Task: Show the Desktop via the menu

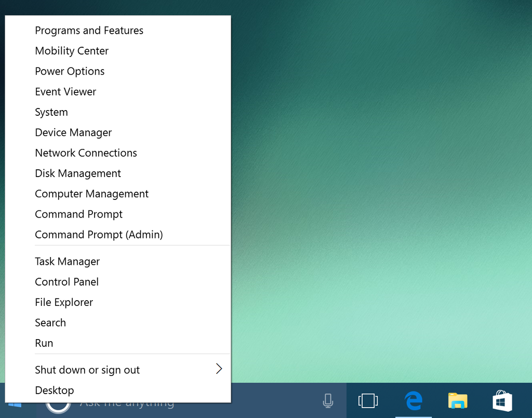Action: (55, 390)
